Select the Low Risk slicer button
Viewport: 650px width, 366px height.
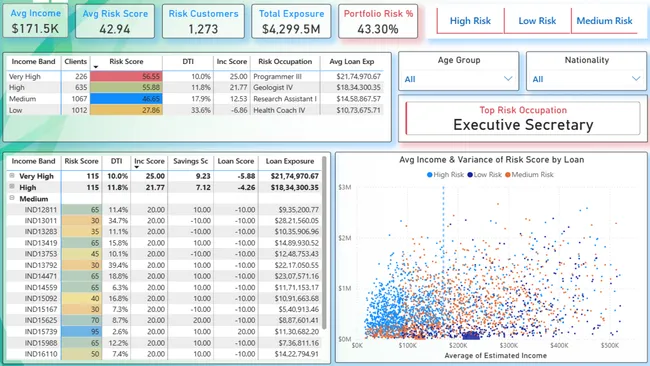click(x=537, y=21)
